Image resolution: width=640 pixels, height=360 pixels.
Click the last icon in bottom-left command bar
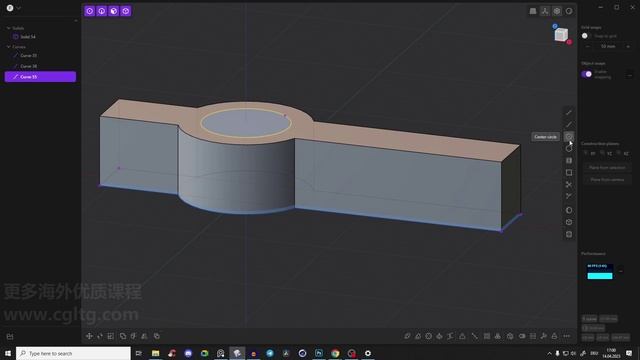pyautogui.click(x=157, y=336)
